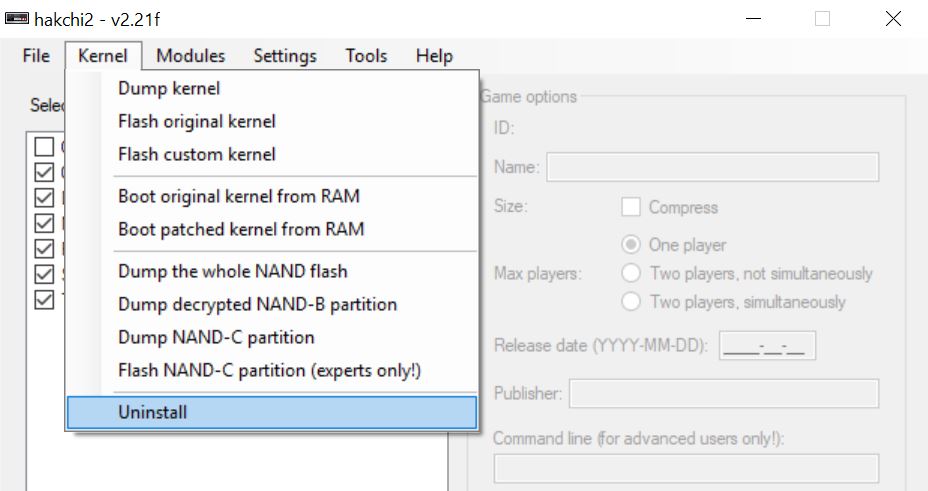Close the hakchi2 window
This screenshot has height=491, width=928.
893,19
